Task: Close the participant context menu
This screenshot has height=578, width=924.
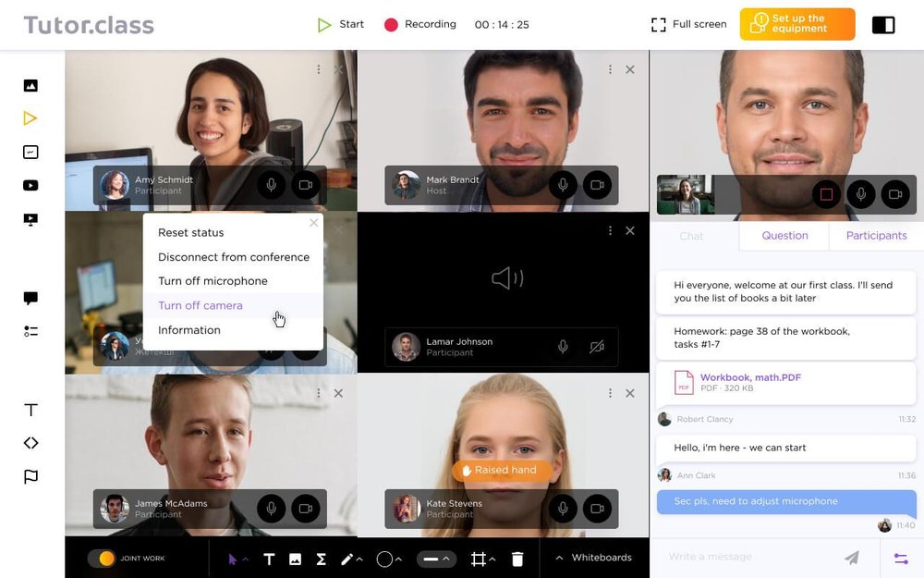Action: coord(313,223)
